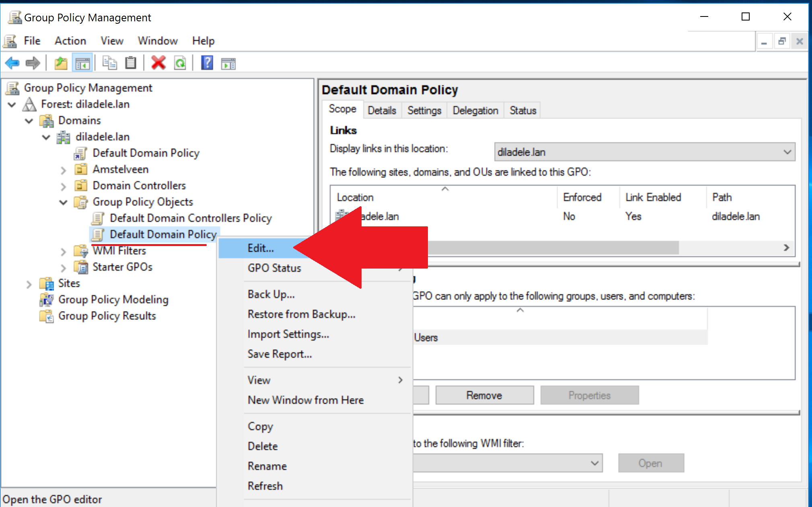Select GPO Status in context menu

[274, 268]
